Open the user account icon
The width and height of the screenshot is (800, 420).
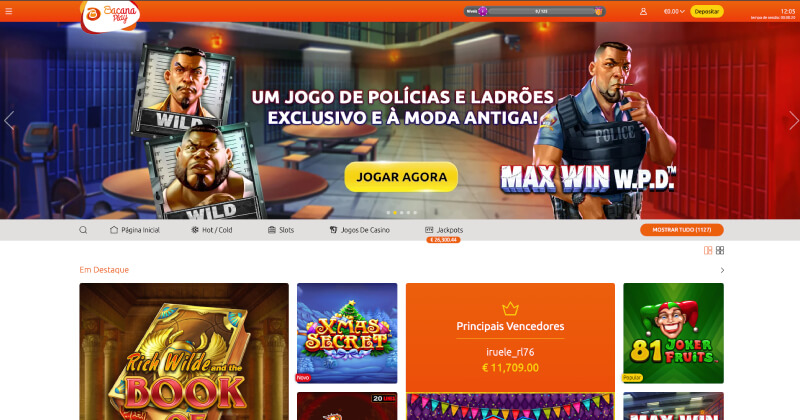point(643,11)
